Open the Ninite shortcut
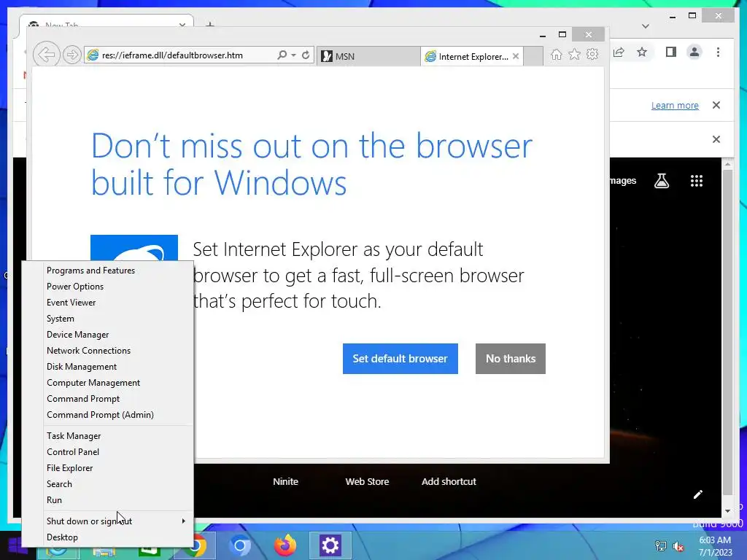747x560 pixels. pos(285,481)
